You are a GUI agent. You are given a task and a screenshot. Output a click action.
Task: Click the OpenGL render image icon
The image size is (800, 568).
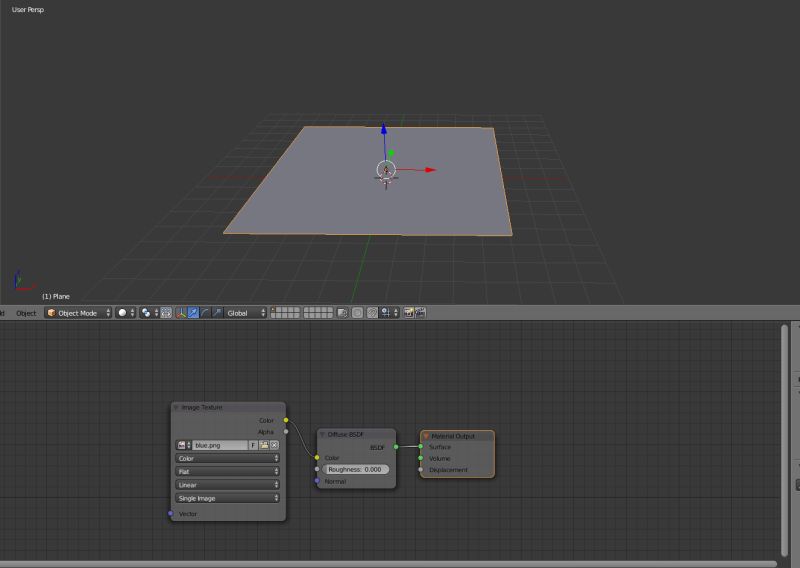(x=409, y=313)
